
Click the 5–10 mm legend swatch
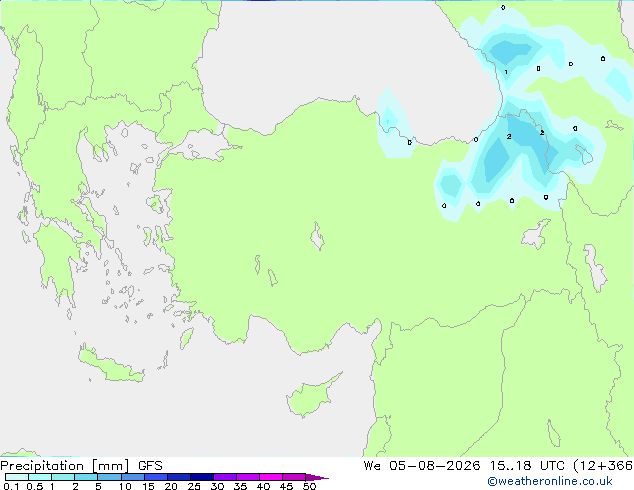(x=109, y=477)
